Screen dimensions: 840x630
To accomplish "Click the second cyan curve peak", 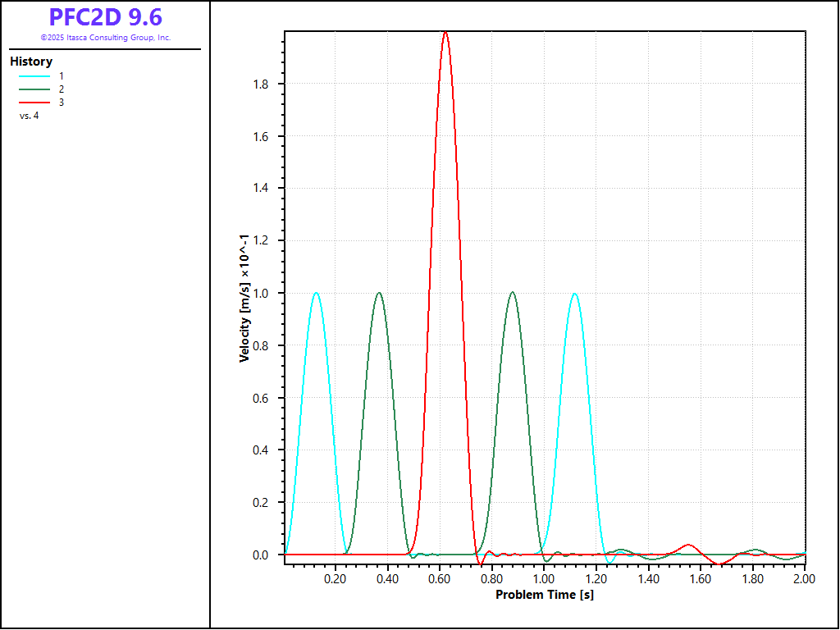I will 575,294.
